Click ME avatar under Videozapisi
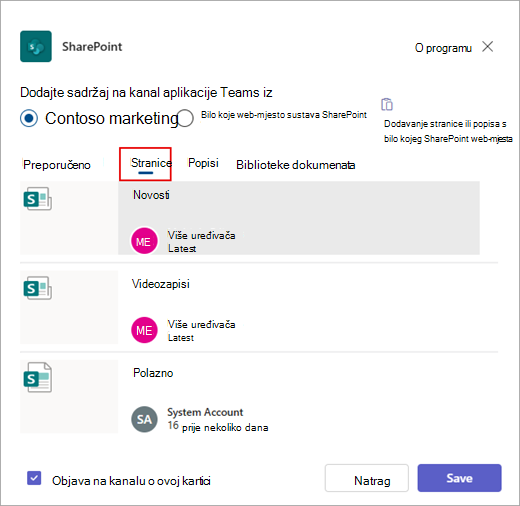The height and width of the screenshot is (506, 520). point(144,330)
